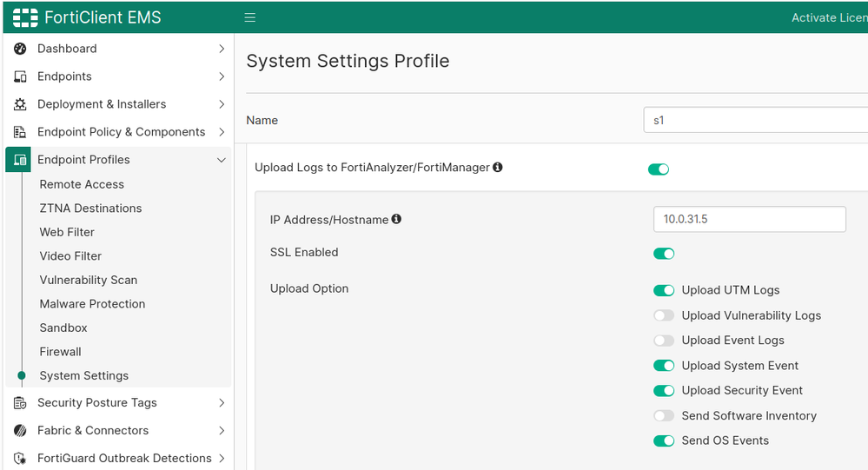Click the IP Address/Hostname input field

[x=749, y=219]
